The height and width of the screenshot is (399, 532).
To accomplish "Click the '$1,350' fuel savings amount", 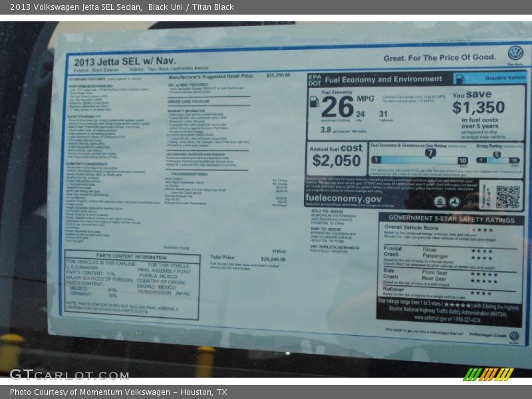I will [478, 107].
